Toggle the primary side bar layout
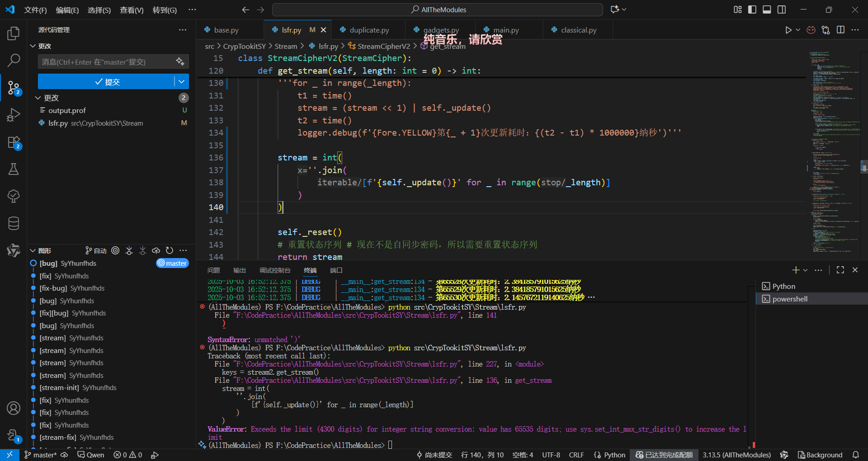 (752, 9)
